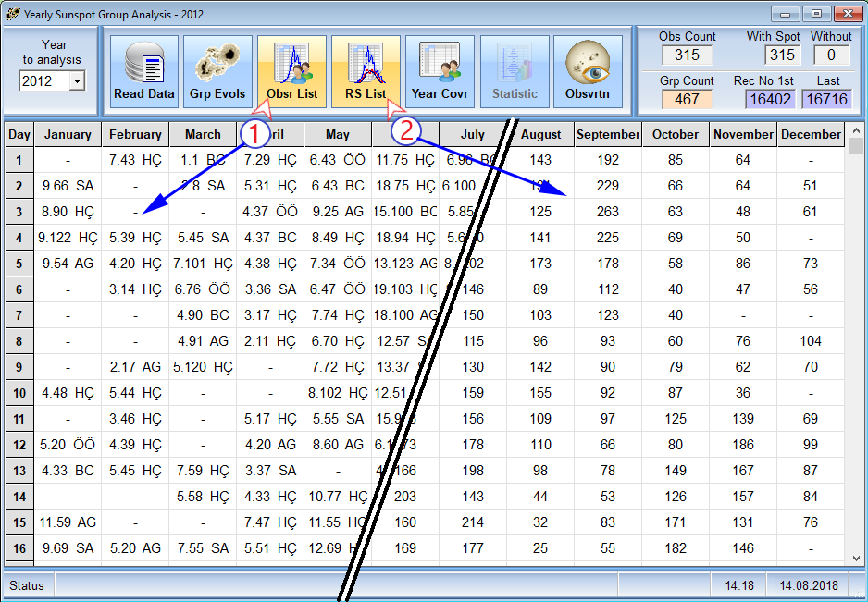Select row header for day 8
The height and width of the screenshot is (602, 868).
click(19, 341)
